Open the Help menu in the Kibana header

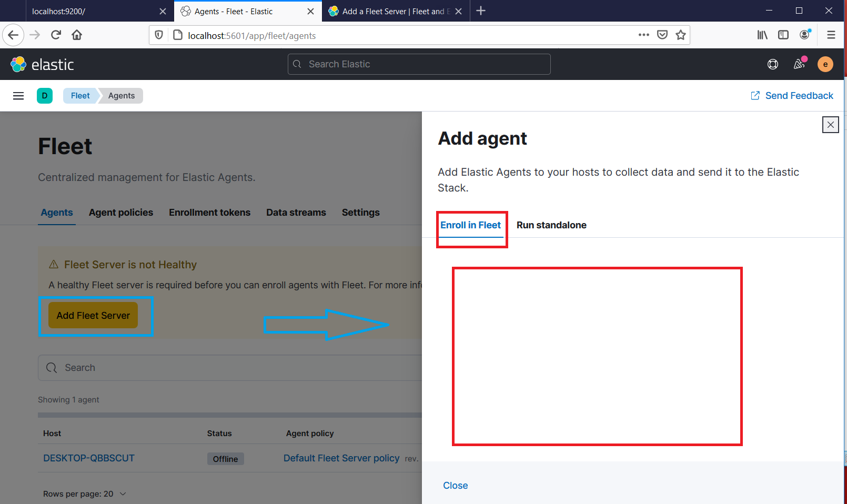[x=773, y=64]
